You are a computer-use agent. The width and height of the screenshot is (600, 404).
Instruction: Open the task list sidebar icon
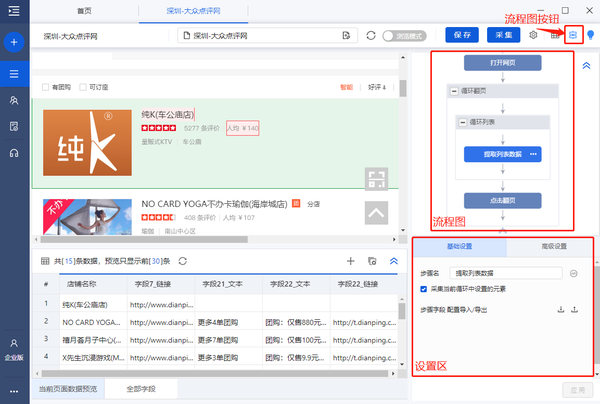pyautogui.click(x=14, y=73)
